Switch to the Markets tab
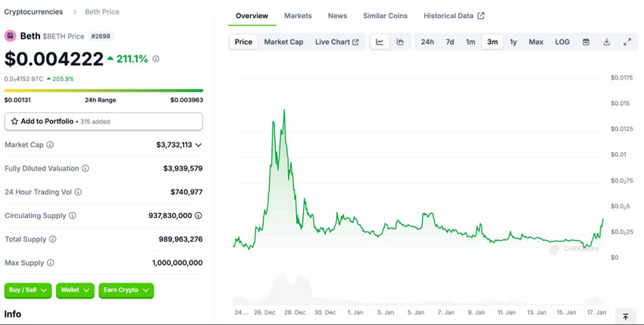 pos(298,16)
